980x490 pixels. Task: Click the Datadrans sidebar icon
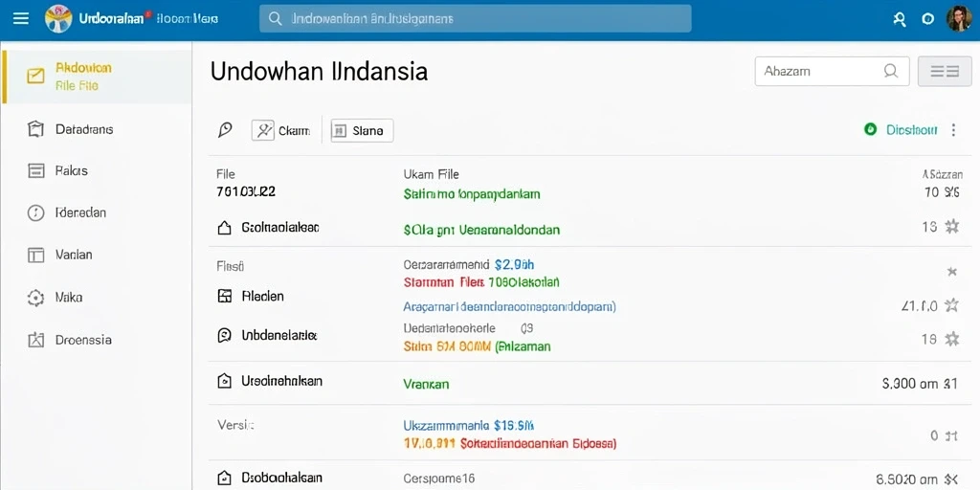click(36, 129)
